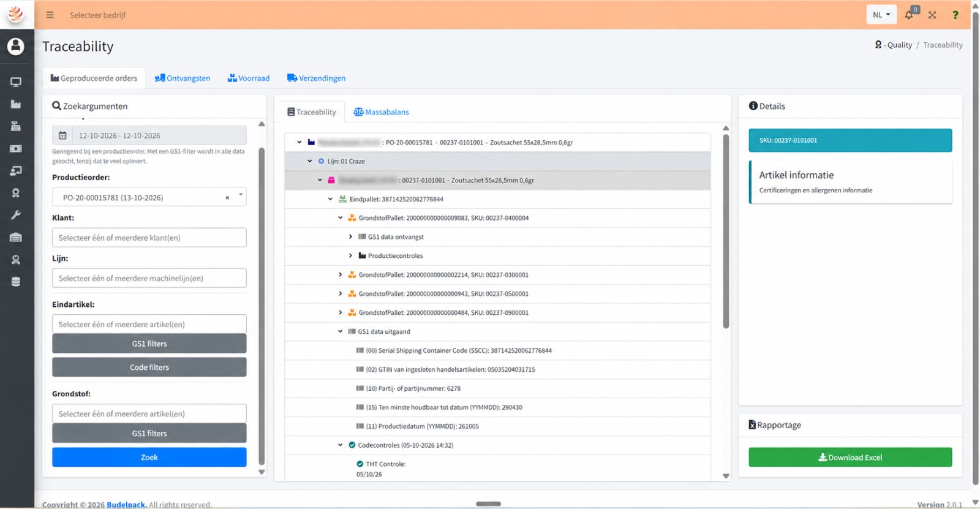Click the Lijn machinelijn input field
The height and width of the screenshot is (509, 980).
tap(149, 278)
